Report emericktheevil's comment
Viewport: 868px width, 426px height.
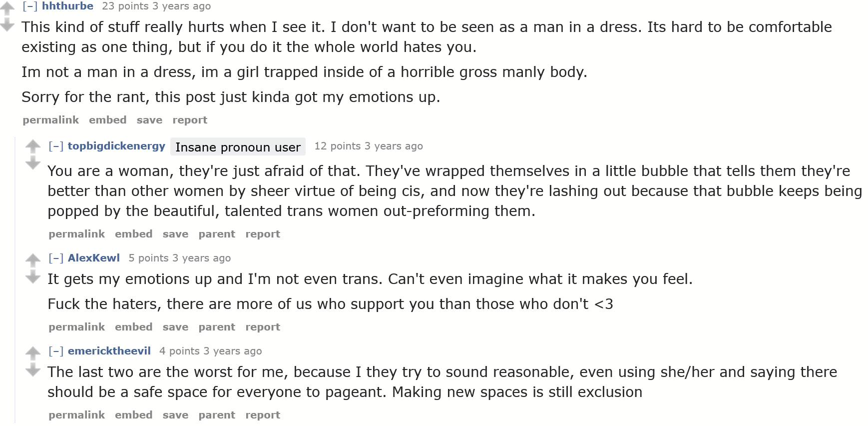(263, 415)
